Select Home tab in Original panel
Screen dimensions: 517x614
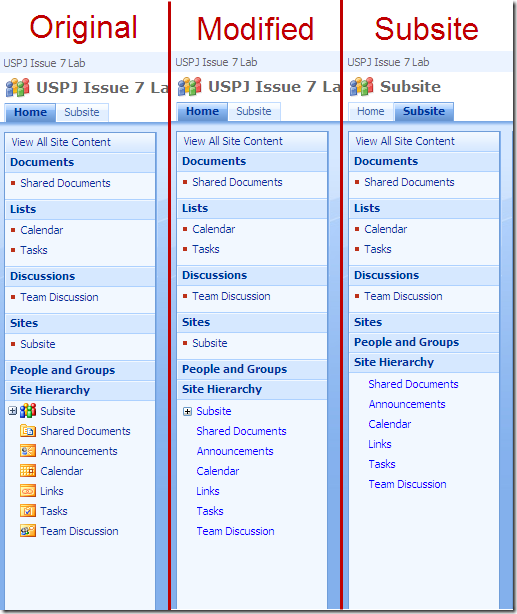[30, 112]
